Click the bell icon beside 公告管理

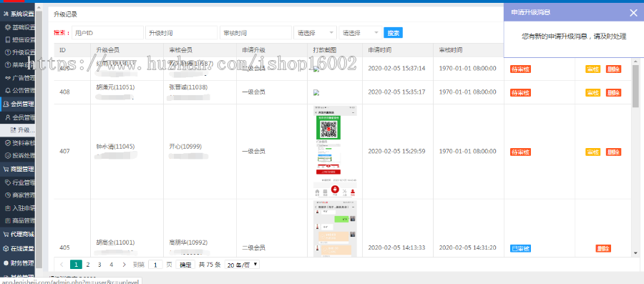7,90
